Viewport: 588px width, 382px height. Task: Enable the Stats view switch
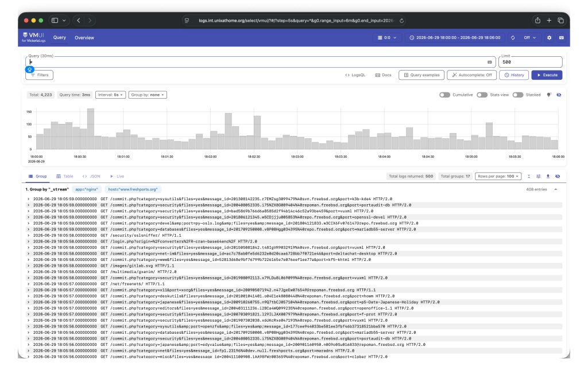(x=482, y=95)
